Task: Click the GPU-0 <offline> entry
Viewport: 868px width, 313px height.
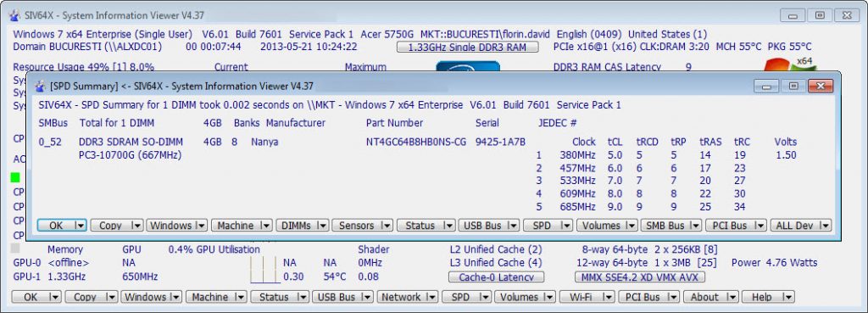Action: (x=51, y=263)
